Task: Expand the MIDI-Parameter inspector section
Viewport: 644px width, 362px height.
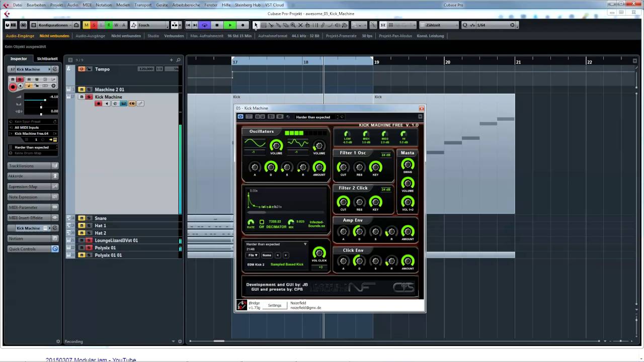Action: 33,207
